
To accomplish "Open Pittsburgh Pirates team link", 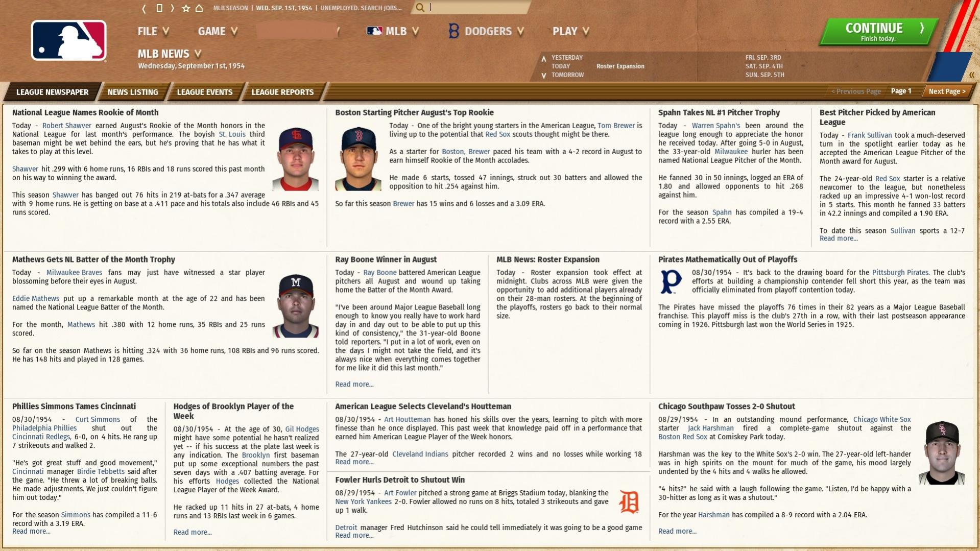I will (900, 273).
